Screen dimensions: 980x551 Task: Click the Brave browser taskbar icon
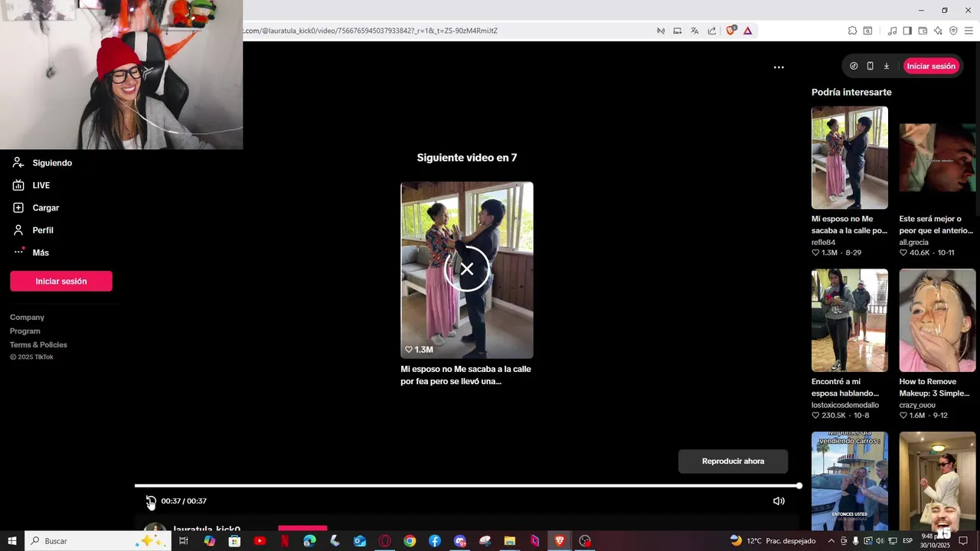(x=560, y=541)
